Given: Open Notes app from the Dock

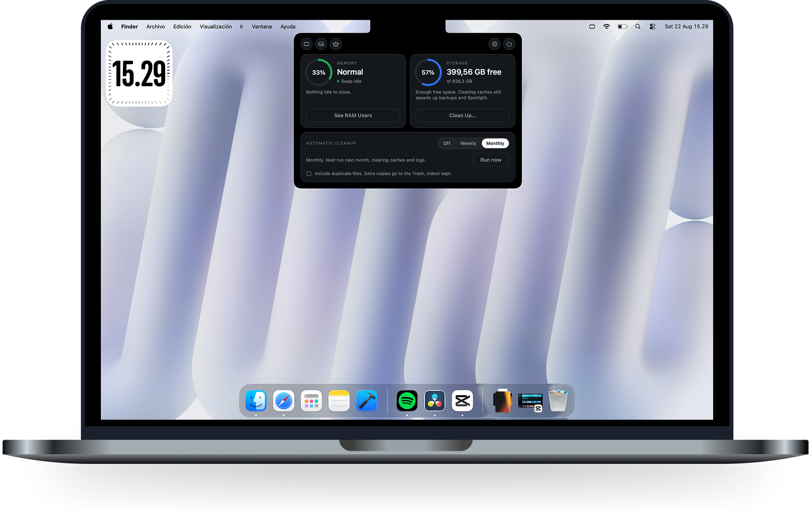Looking at the screenshot, I should (x=339, y=401).
